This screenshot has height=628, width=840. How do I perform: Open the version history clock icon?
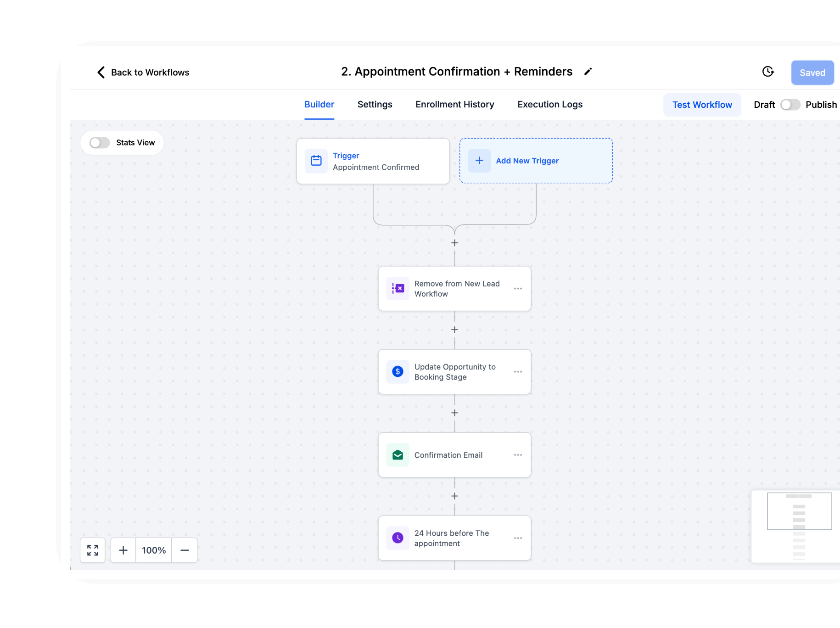[768, 72]
